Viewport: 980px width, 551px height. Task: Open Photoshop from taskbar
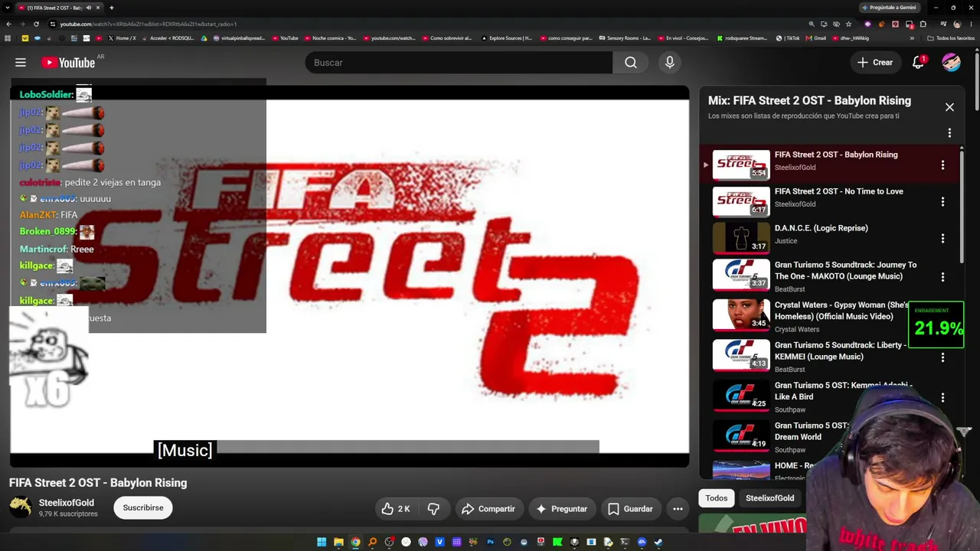pyautogui.click(x=490, y=543)
